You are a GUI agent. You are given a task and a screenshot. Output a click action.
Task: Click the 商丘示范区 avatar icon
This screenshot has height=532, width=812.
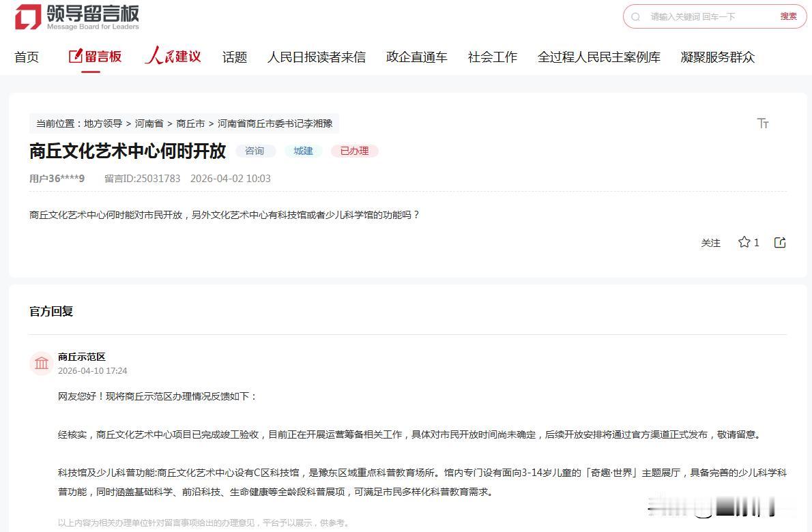[x=41, y=364]
